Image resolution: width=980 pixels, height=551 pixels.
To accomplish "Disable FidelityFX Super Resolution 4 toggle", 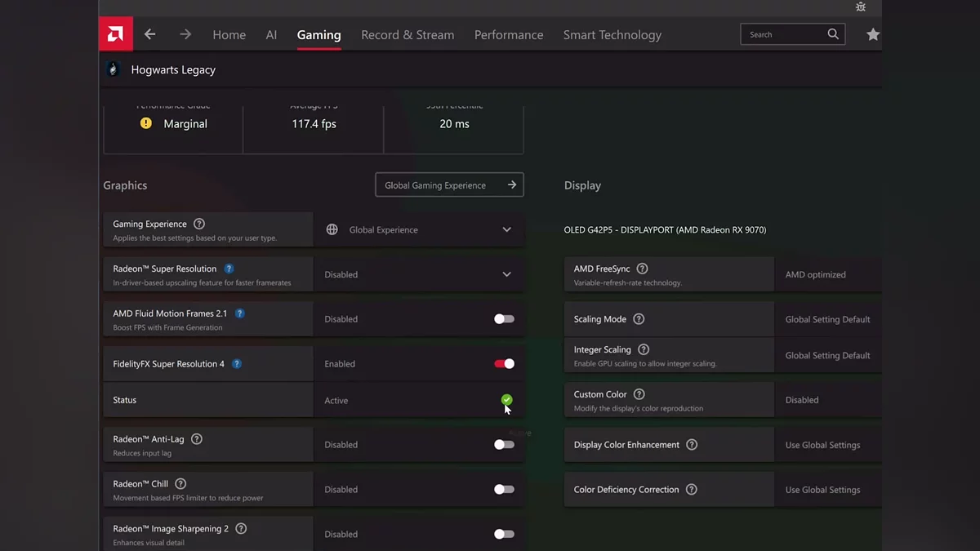I will [x=504, y=364].
